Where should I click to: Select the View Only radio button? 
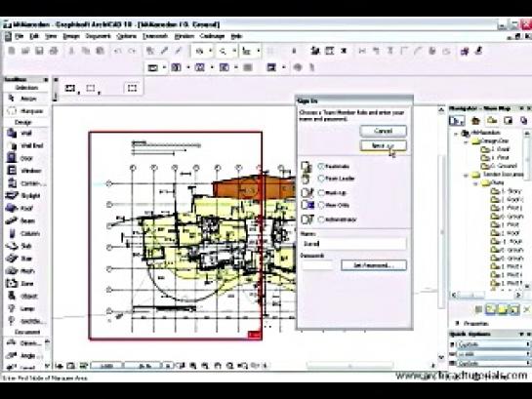[321, 205]
